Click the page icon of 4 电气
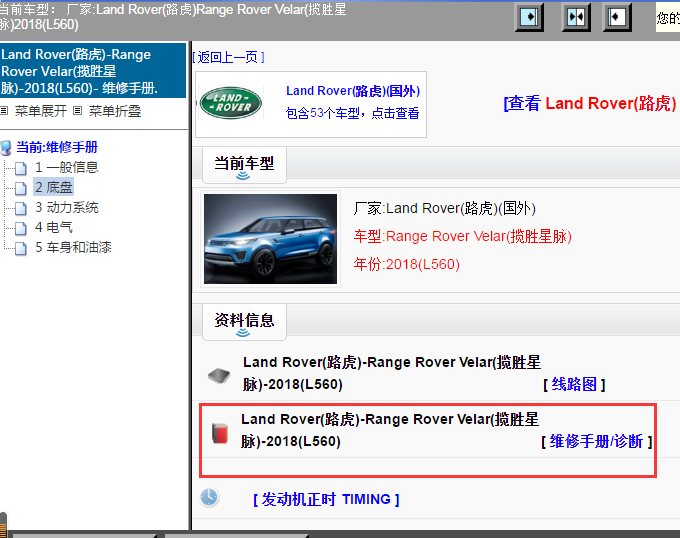The height and width of the screenshot is (538, 680). tap(20, 228)
